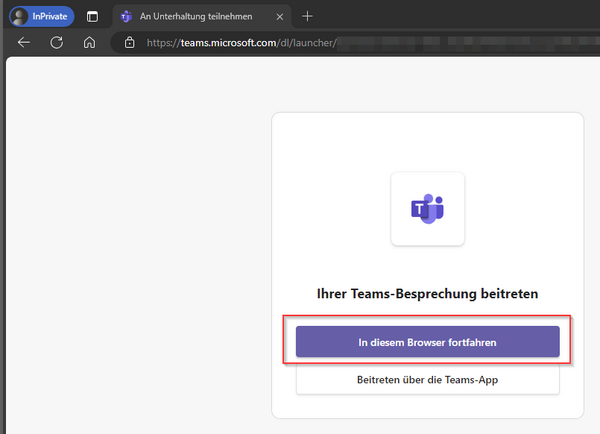Screen dimensions: 600x434
Task: Go back to the previous page
Action: tap(24, 42)
